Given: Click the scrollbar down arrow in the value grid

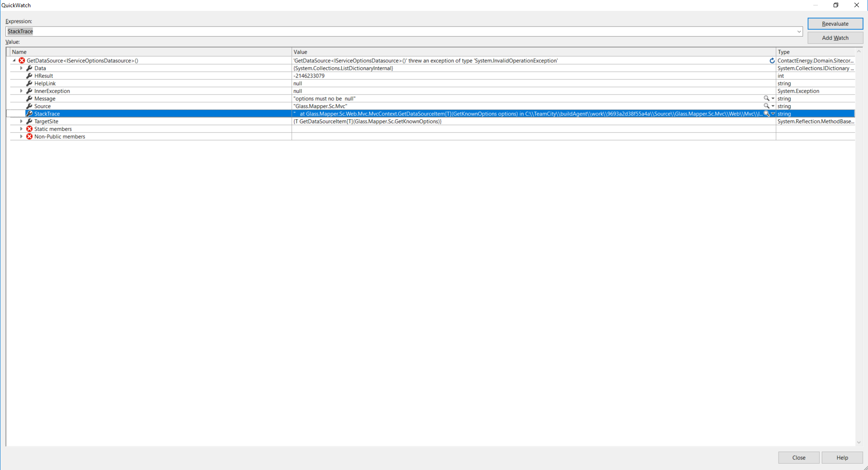Looking at the screenshot, I should click(859, 442).
